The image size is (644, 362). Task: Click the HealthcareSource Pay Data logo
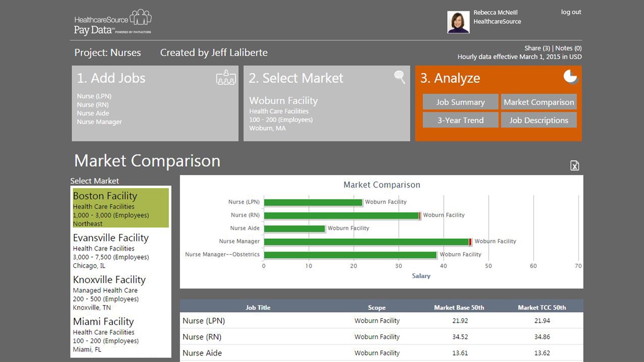(112, 22)
